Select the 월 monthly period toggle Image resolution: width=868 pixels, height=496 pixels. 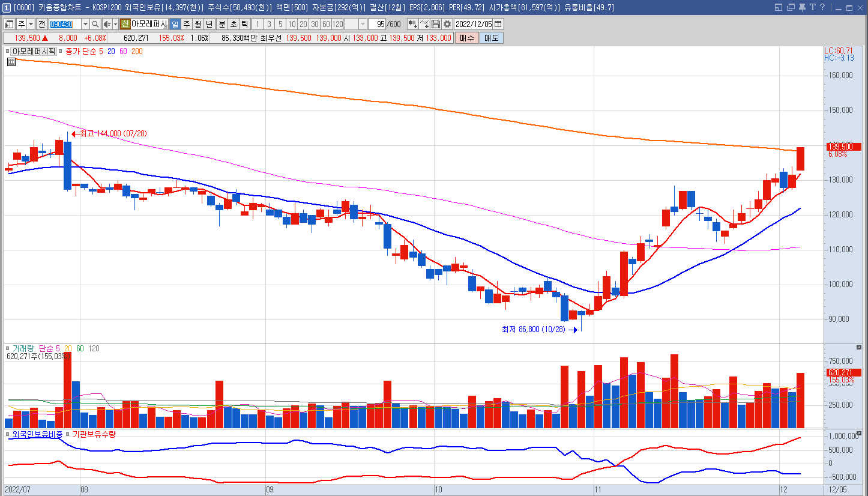click(x=197, y=24)
